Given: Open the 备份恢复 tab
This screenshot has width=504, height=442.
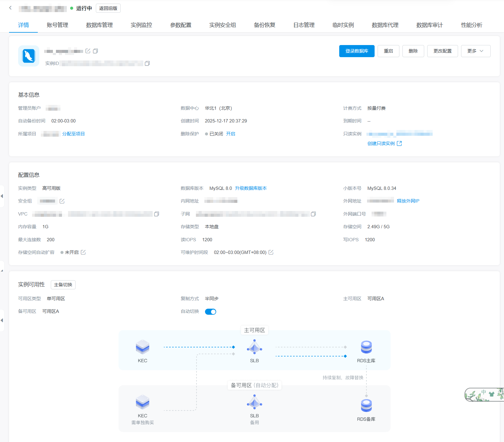Looking at the screenshot, I should point(265,25).
